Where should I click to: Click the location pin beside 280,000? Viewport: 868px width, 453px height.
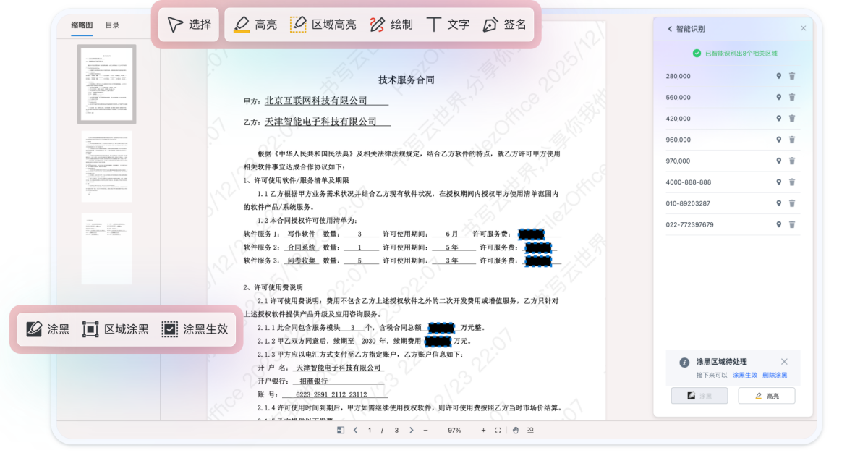tap(779, 75)
